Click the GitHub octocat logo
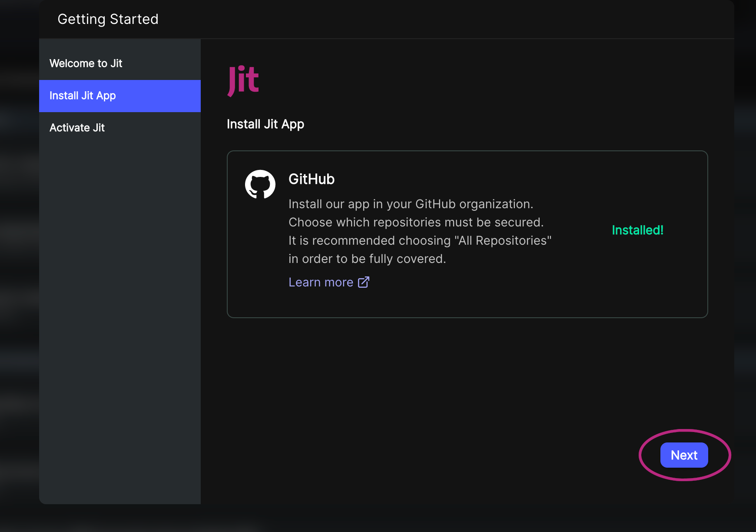 (x=260, y=184)
